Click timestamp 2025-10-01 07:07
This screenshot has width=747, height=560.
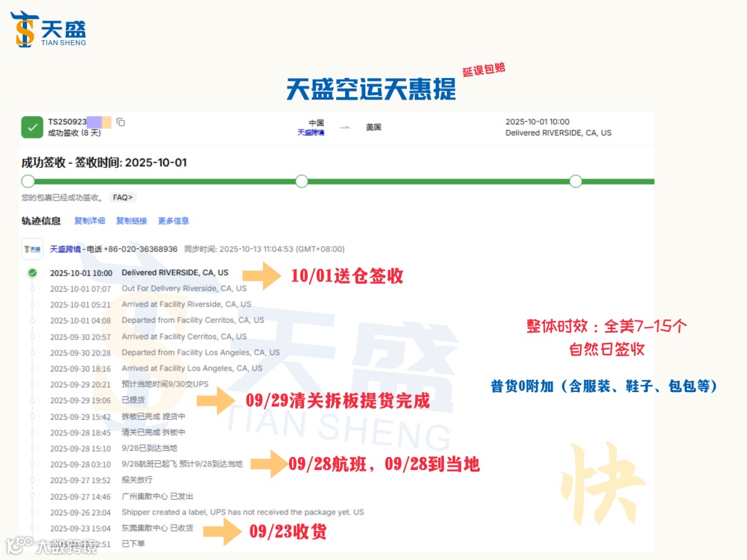(80, 289)
